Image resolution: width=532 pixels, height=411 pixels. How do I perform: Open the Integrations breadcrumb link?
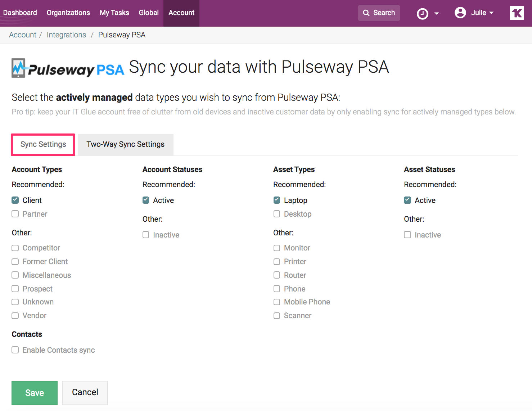(66, 35)
